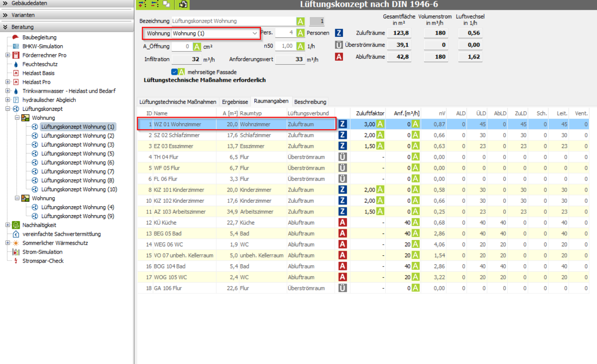Click the remove row icon in toolbar
597x364 pixels.
pyautogui.click(x=154, y=4)
